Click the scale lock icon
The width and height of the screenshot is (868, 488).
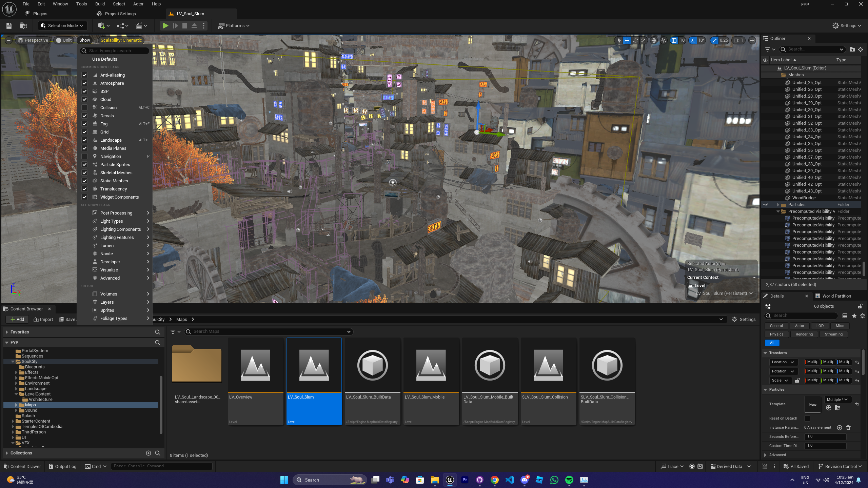pyautogui.click(x=797, y=380)
